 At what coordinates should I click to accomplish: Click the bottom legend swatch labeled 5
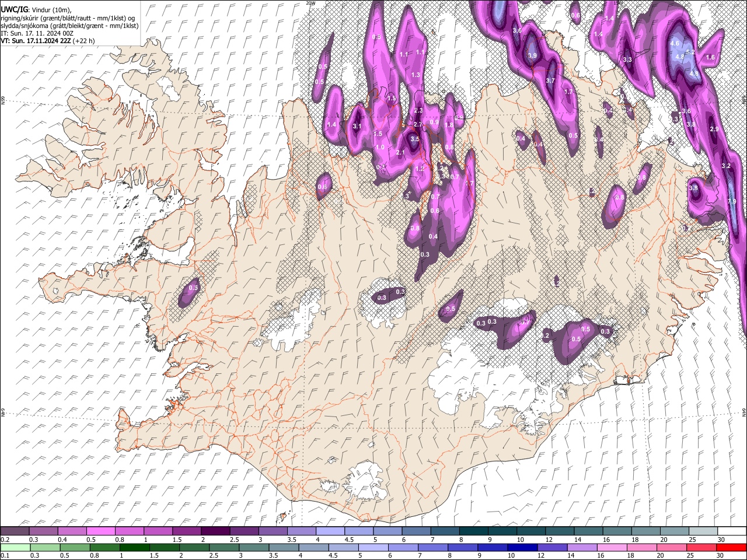coord(373,547)
